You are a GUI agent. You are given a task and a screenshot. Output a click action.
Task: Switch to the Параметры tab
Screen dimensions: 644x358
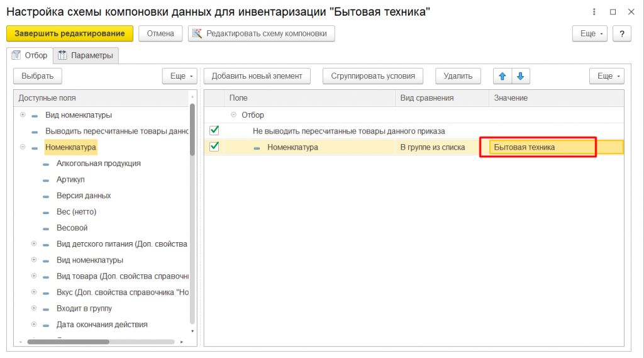coord(86,55)
